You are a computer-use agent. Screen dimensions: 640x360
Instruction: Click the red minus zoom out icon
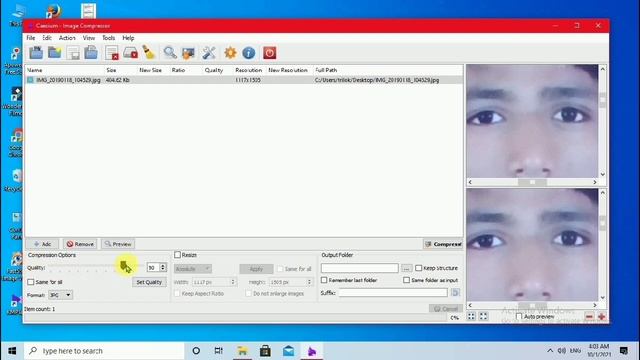pyautogui.click(x=589, y=317)
